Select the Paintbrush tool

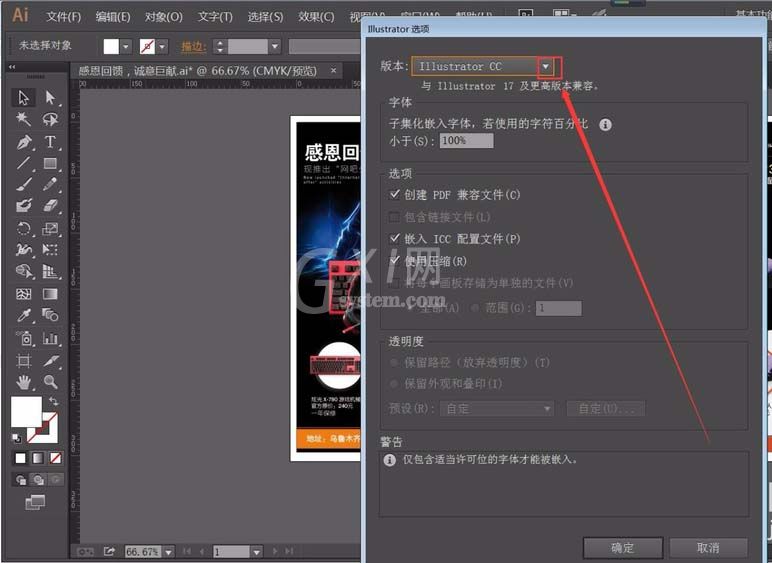(x=23, y=184)
